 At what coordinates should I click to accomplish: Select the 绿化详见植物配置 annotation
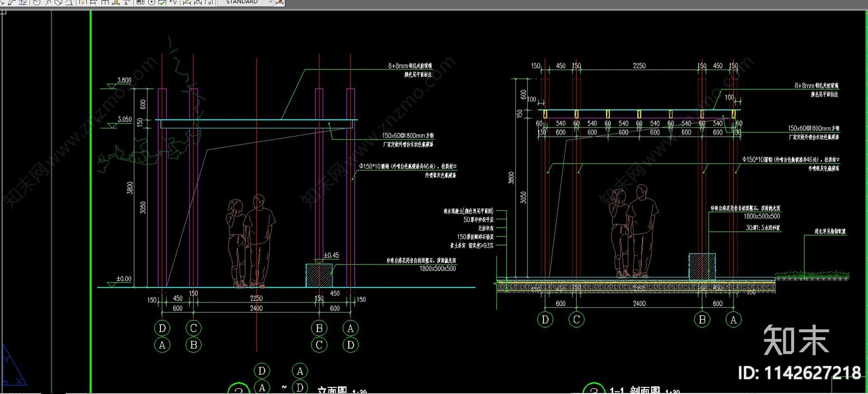(x=830, y=231)
